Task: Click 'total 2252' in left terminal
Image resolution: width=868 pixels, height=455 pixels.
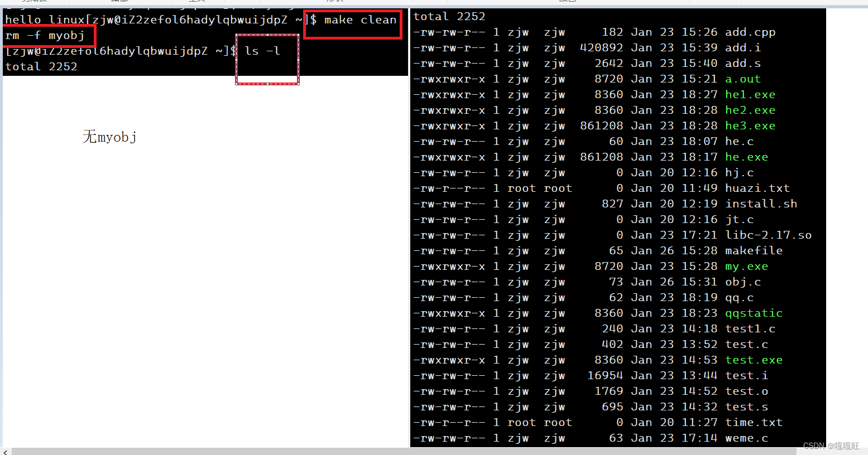Action: click(41, 67)
